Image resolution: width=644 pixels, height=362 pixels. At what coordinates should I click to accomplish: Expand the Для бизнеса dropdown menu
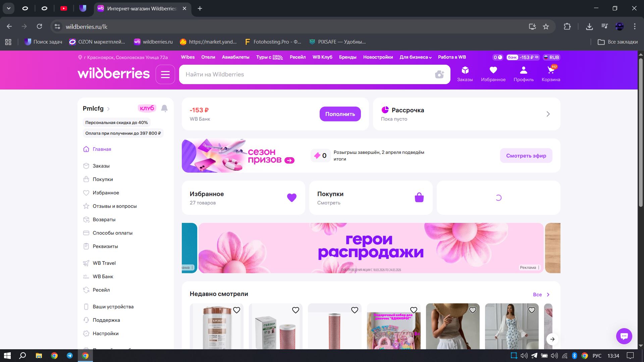416,57
